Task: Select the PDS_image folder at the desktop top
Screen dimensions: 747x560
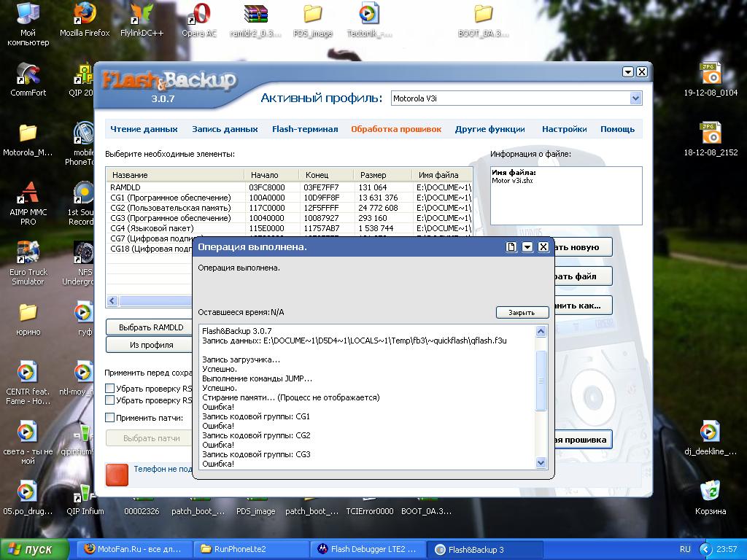Action: pos(312,20)
